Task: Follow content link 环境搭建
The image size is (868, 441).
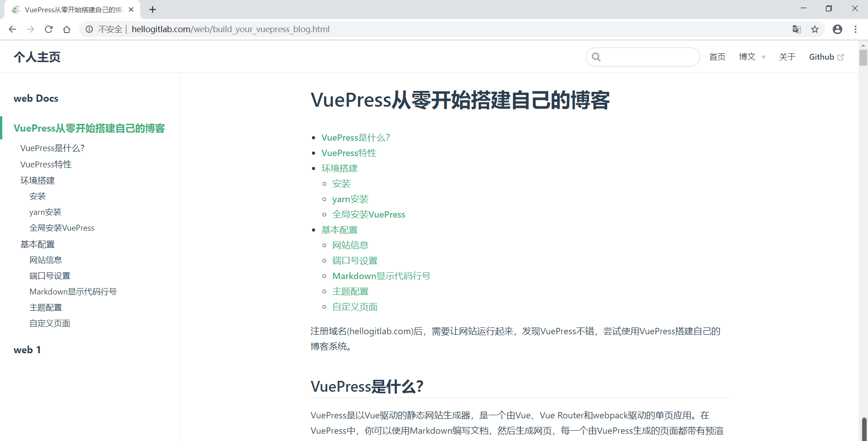Action: (340, 168)
